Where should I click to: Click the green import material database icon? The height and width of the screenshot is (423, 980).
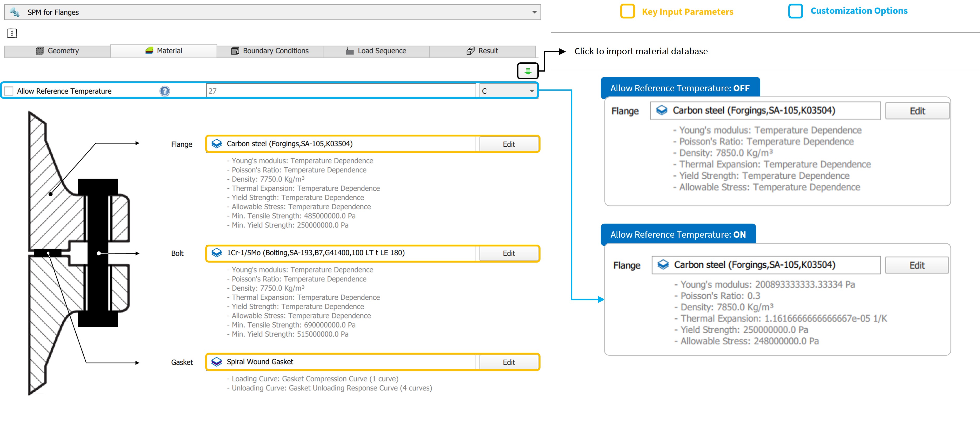click(528, 71)
